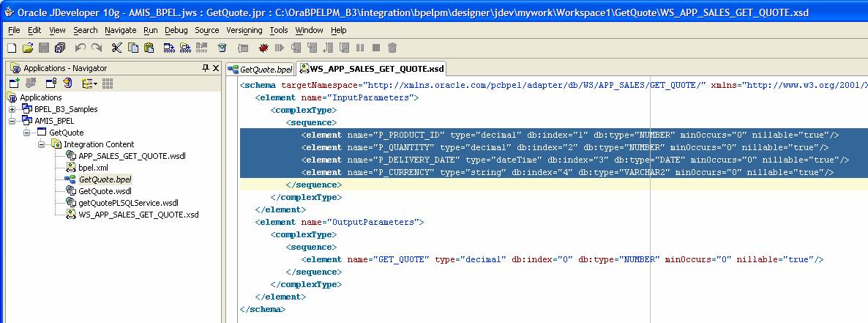Open the Tools menu

pos(278,30)
